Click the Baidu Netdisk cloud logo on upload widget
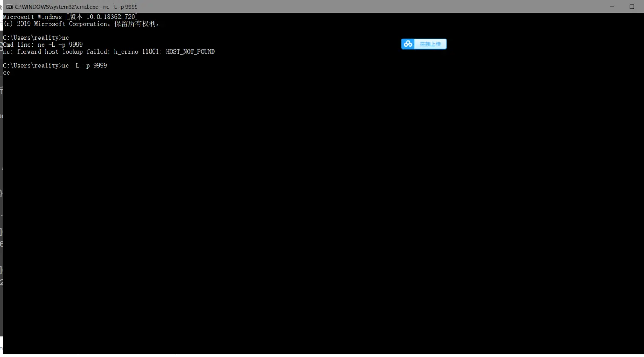Image resolution: width=644 pixels, height=357 pixels. click(x=407, y=44)
